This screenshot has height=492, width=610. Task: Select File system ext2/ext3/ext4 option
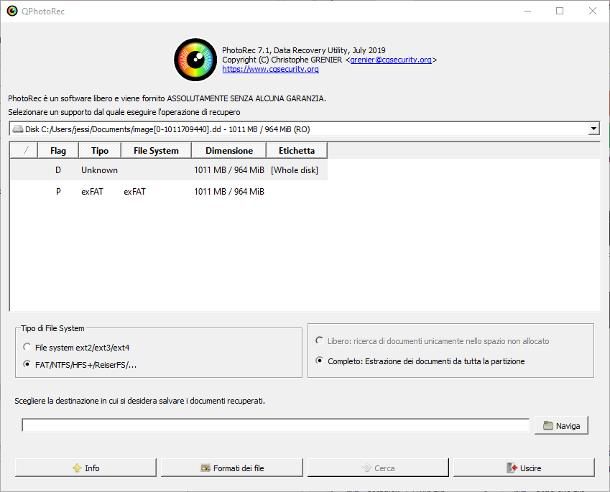77,347
